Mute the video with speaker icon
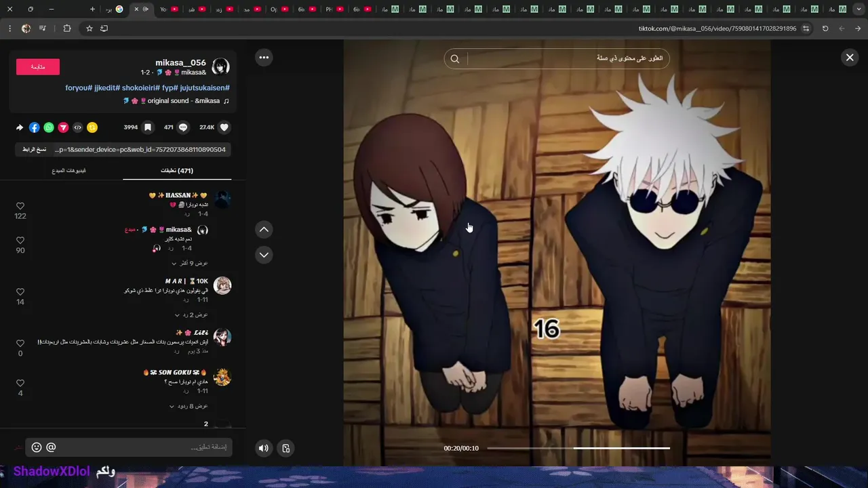This screenshot has width=868, height=488. (264, 448)
